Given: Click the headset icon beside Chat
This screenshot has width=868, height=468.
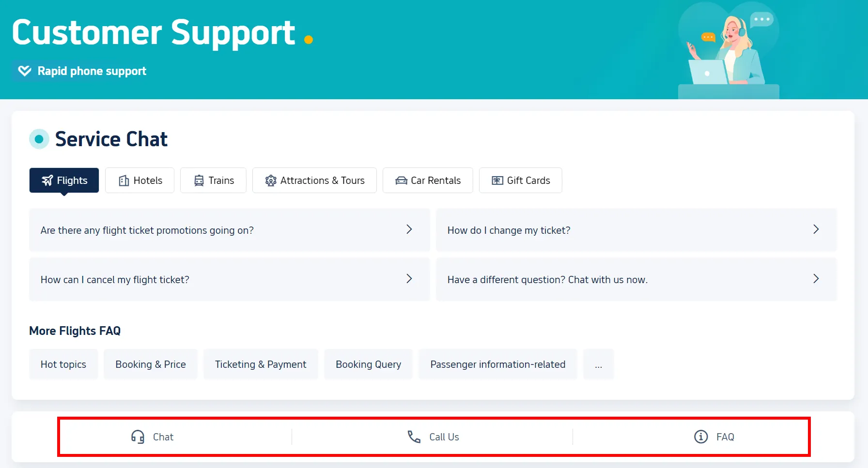Looking at the screenshot, I should coord(138,437).
